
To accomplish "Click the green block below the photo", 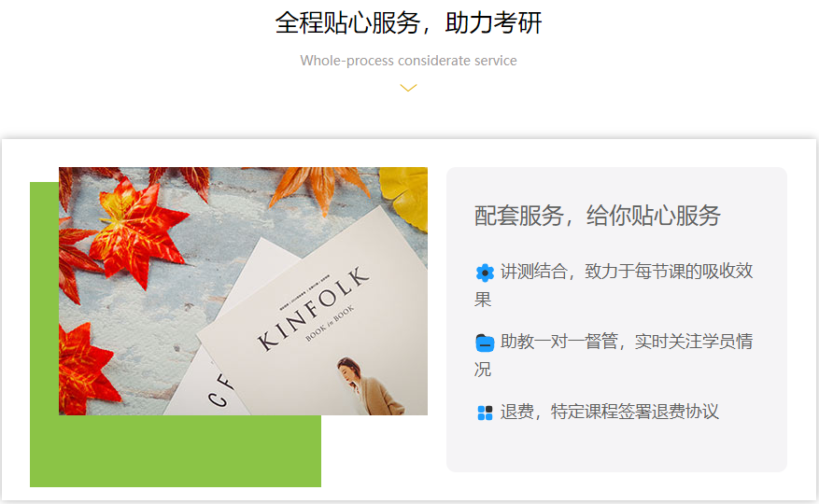I will pyautogui.click(x=176, y=451).
